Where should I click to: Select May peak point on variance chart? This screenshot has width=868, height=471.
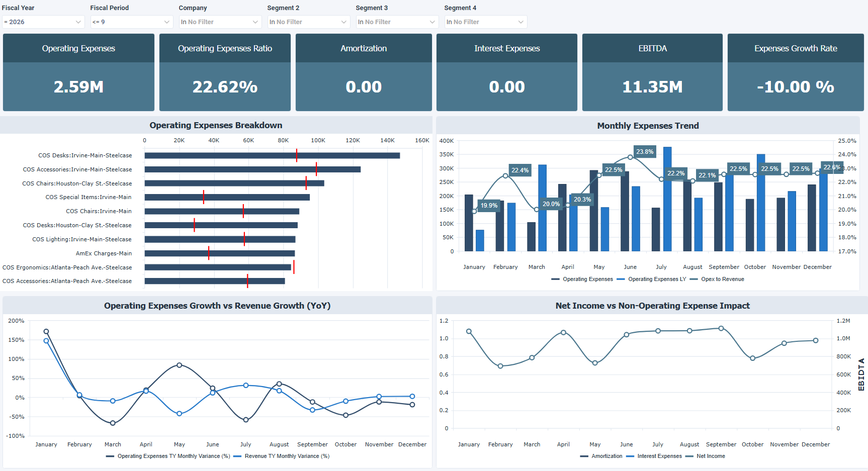pyautogui.click(x=180, y=365)
